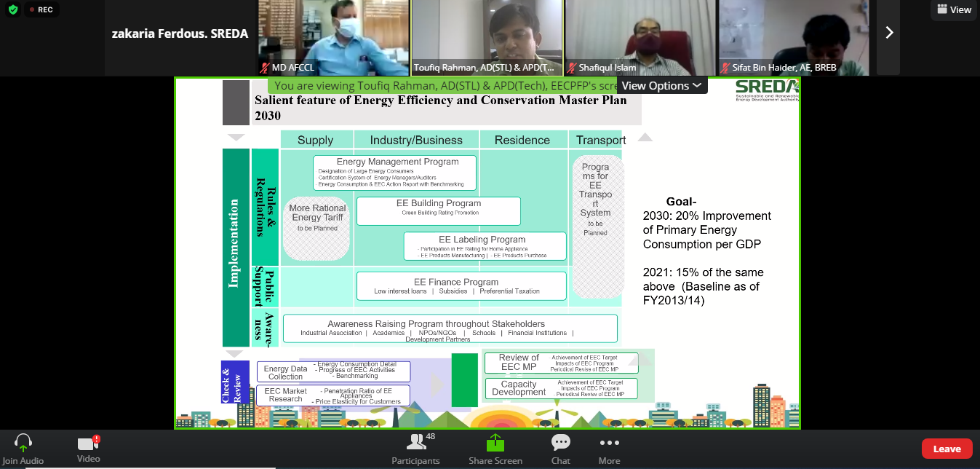The height and width of the screenshot is (469, 980).
Task: Open the Chat panel
Action: click(x=560, y=443)
